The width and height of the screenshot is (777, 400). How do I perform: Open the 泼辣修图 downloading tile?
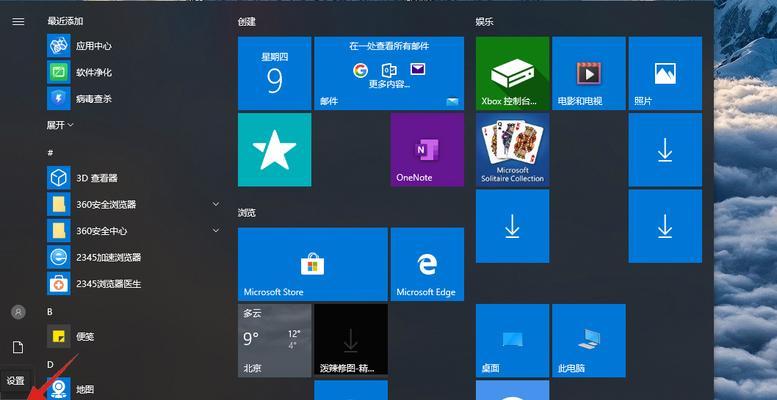(351, 341)
